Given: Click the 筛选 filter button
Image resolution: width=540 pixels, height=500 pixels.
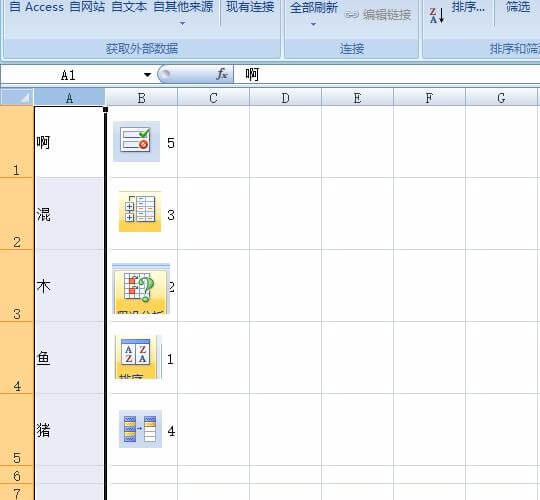Looking at the screenshot, I should [518, 7].
